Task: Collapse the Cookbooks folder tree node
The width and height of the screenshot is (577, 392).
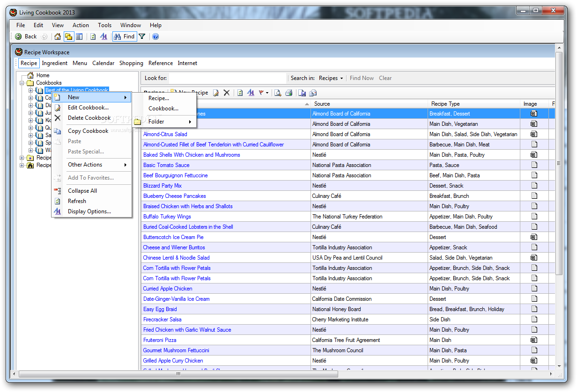Action: tap(22, 83)
